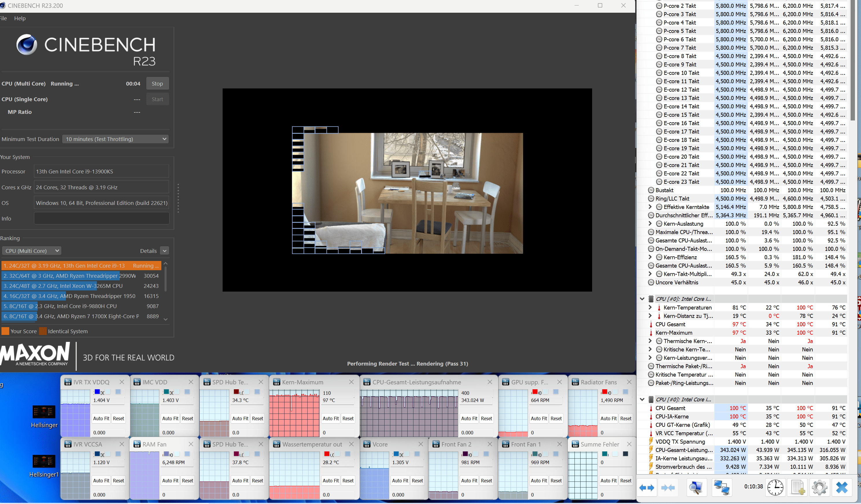Image resolution: width=861 pixels, height=504 pixels.
Task: Click Auto Fit in Kern-Maximum graph
Action: [x=331, y=419]
